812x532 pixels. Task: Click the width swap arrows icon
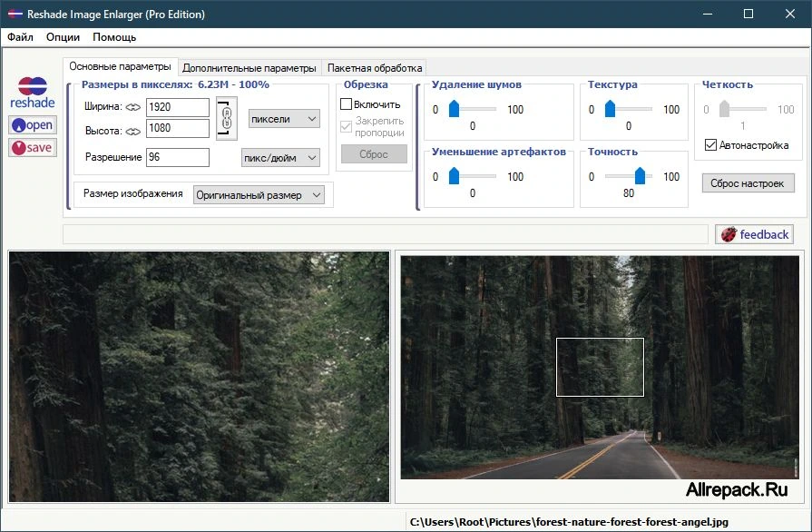click(x=133, y=107)
